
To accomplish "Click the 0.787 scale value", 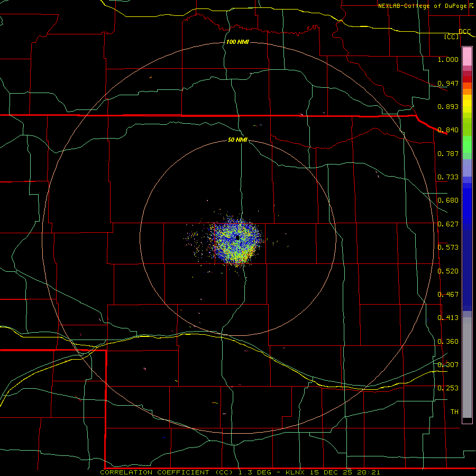I will click(448, 153).
